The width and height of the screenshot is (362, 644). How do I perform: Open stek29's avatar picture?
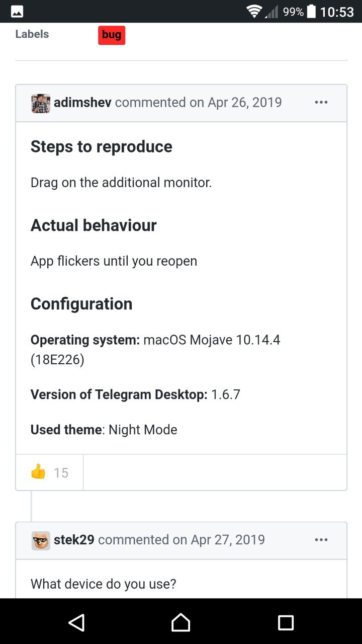(41, 540)
